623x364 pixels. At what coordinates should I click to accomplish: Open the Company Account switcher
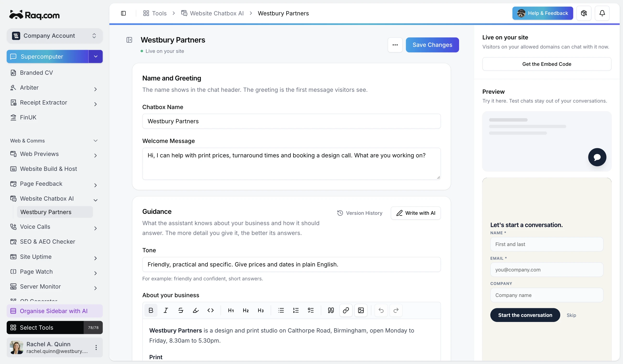pyautogui.click(x=55, y=36)
